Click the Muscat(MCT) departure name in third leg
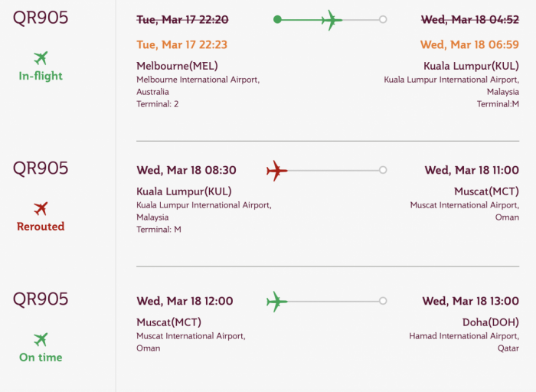Image resolution: width=536 pixels, height=392 pixels. (x=169, y=322)
